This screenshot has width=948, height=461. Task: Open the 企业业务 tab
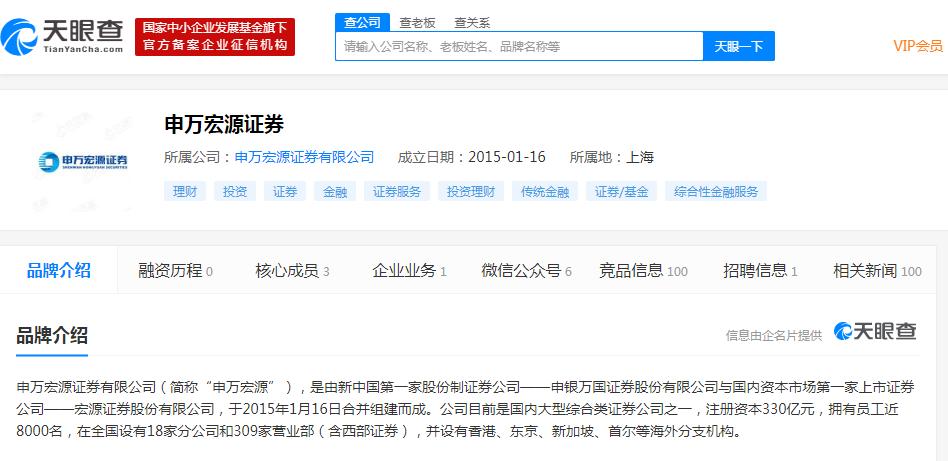[x=409, y=271]
